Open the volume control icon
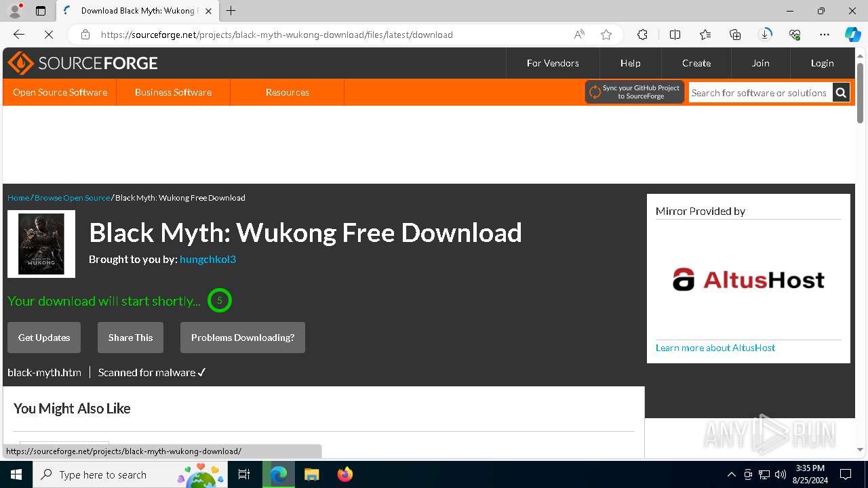Image resolution: width=868 pixels, height=488 pixels. click(x=781, y=474)
